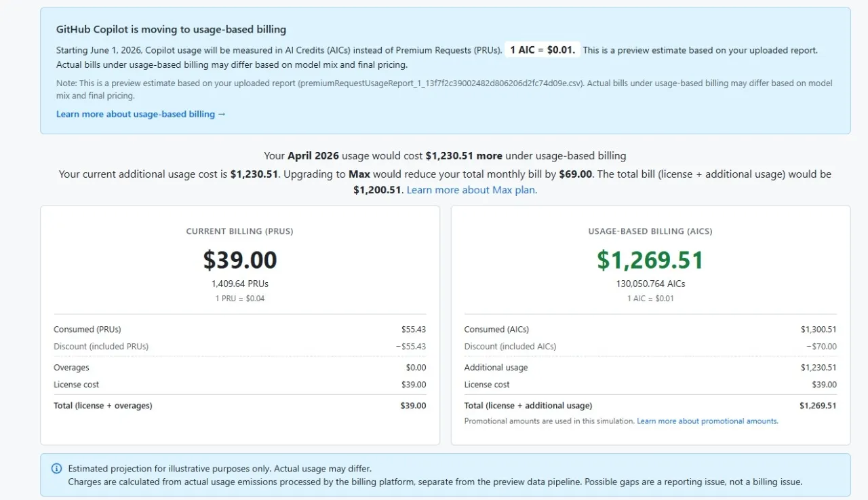Image resolution: width=868 pixels, height=500 pixels.
Task: Select the '−$55.43' PRU discount value
Action: 411,347
